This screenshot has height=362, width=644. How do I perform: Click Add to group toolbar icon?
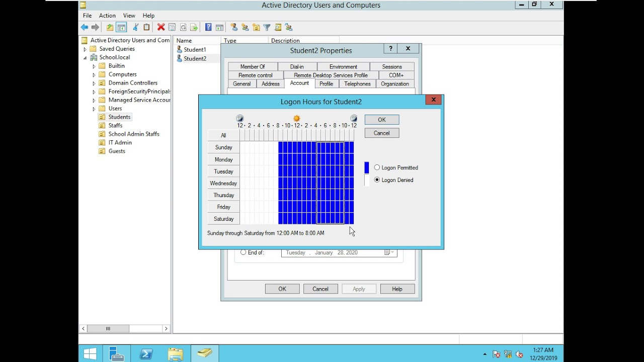289,27
